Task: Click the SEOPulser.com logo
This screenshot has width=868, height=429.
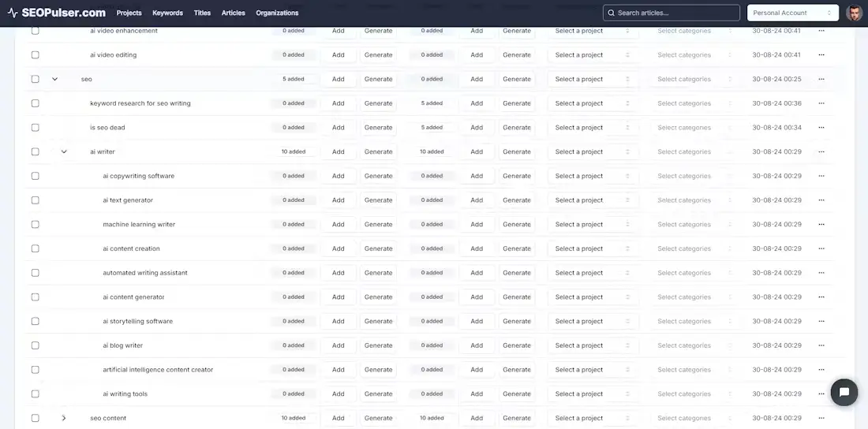Action: [x=56, y=13]
